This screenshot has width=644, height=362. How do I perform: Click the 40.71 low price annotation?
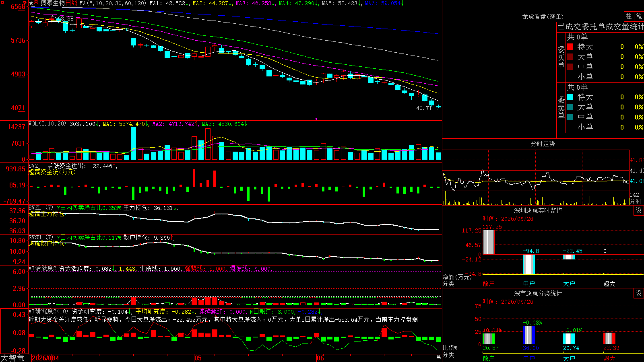coord(424,108)
